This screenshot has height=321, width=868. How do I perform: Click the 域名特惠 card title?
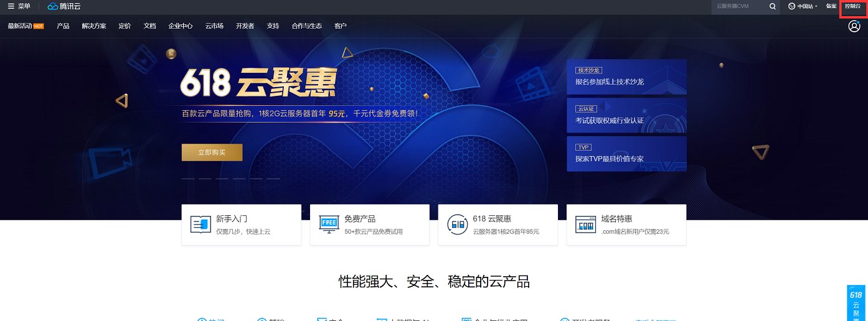(616, 219)
